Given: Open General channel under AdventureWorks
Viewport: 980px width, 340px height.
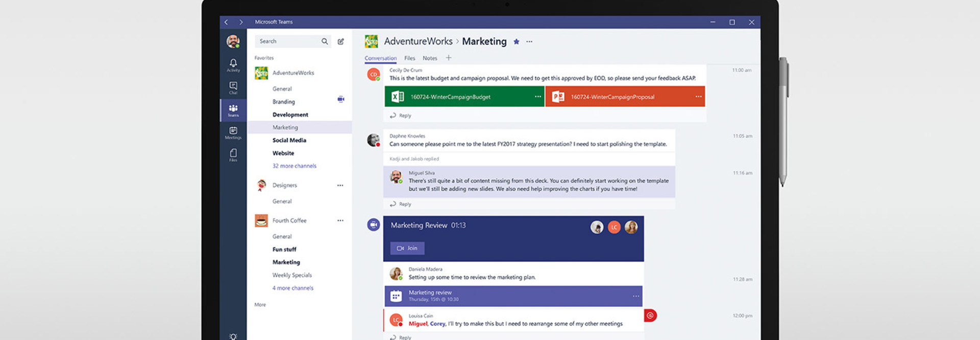Looking at the screenshot, I should click(282, 89).
